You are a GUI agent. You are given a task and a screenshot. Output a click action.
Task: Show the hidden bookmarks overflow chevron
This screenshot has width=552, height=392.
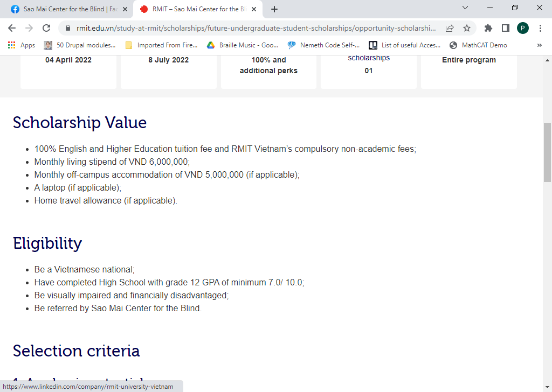click(539, 45)
